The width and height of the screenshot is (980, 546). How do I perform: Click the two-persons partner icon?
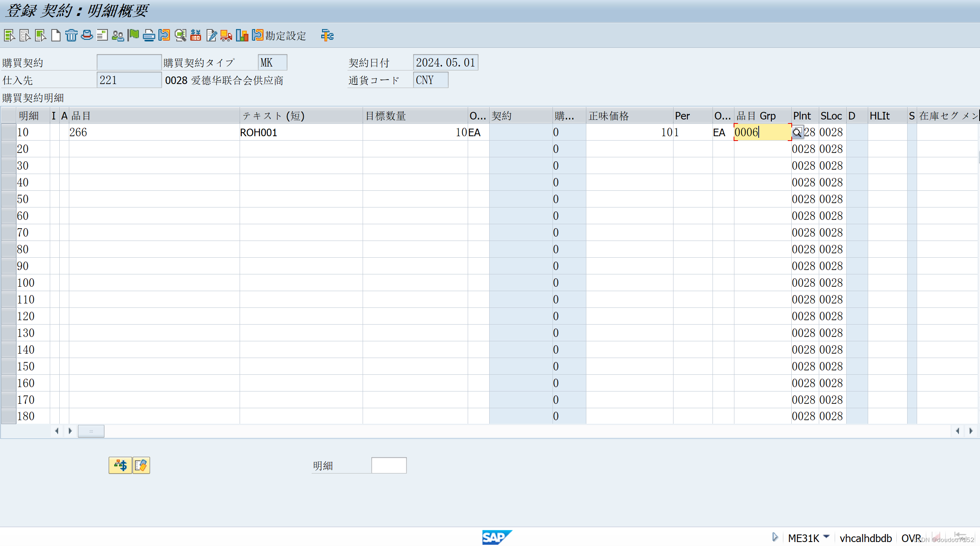click(x=117, y=35)
